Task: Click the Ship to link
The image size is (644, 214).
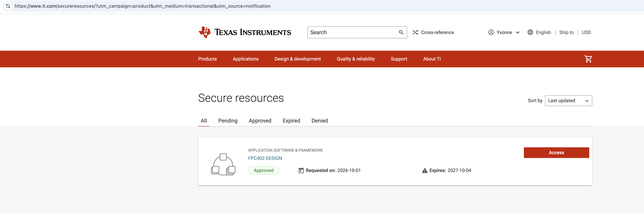Action: pos(566,32)
